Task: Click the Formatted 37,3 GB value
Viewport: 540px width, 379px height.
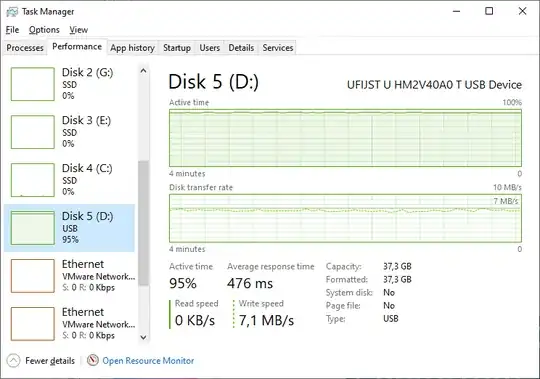Action: [x=397, y=280]
